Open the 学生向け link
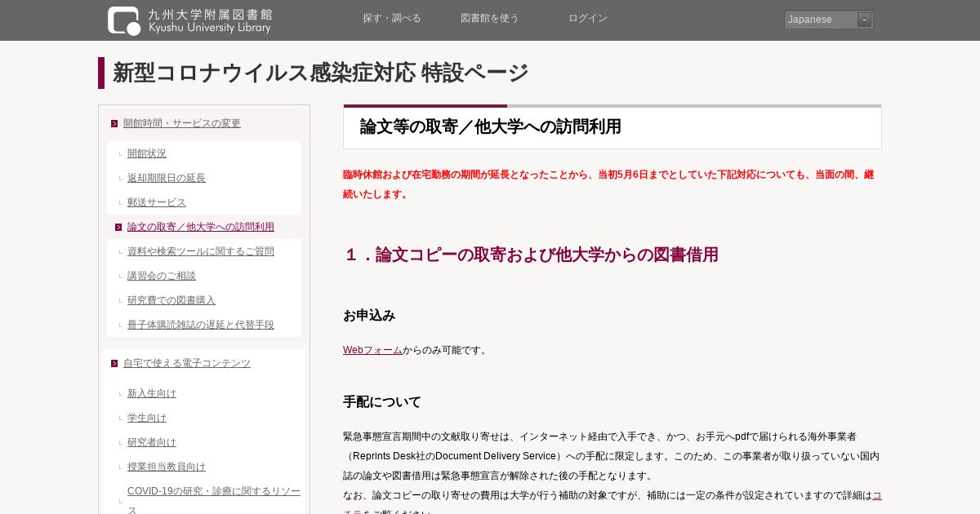 pyautogui.click(x=147, y=418)
